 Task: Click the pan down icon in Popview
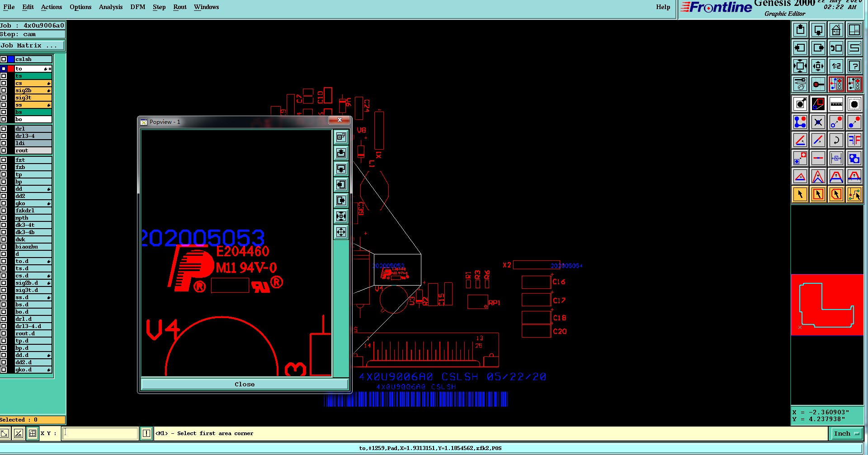click(341, 169)
